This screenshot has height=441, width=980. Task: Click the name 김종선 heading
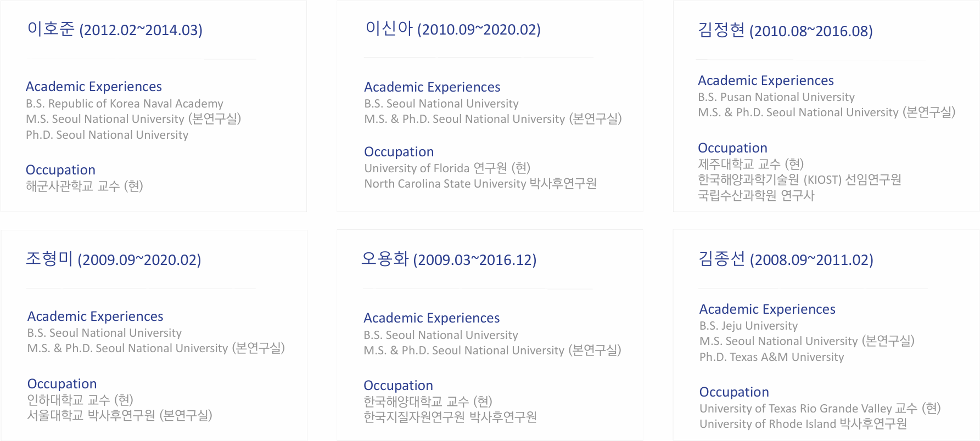tap(785, 259)
